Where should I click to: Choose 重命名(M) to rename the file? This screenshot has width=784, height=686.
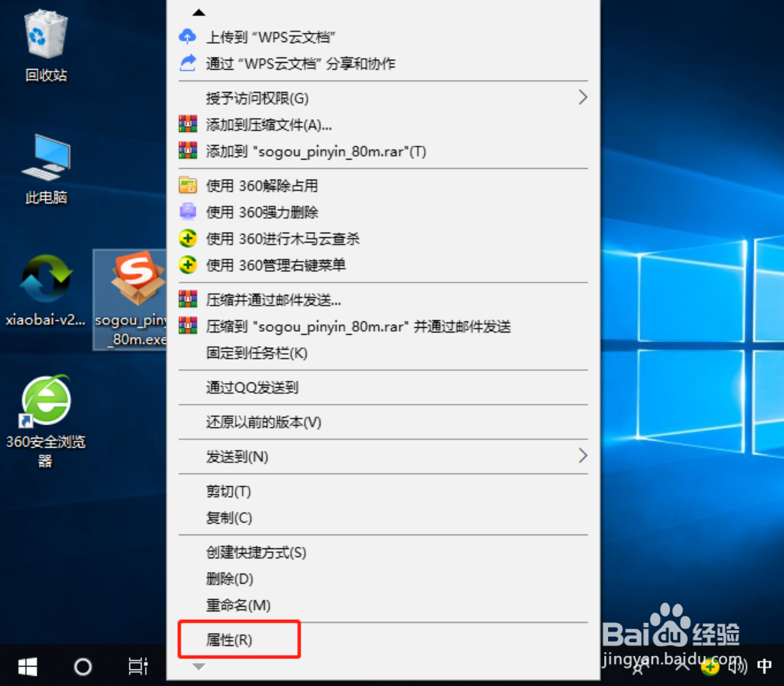(x=240, y=605)
